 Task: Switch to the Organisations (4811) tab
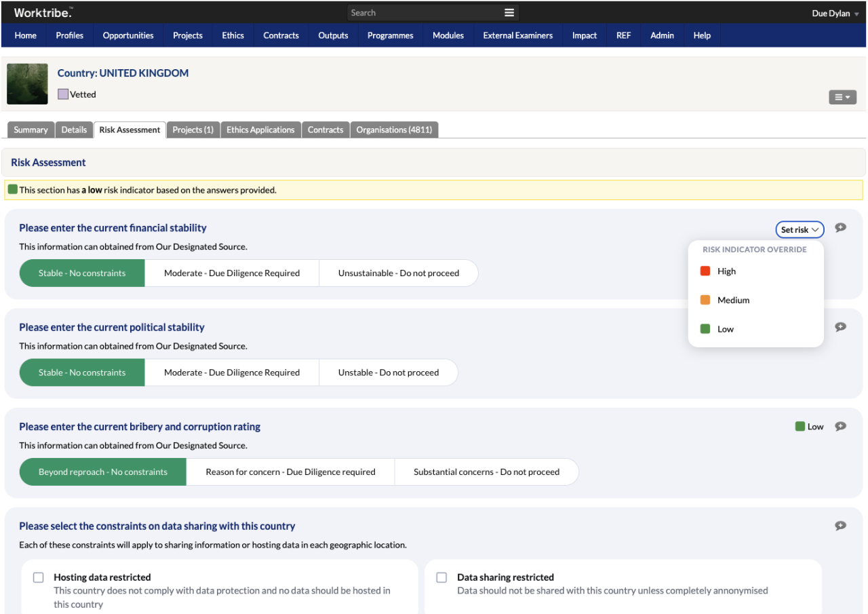(x=394, y=129)
